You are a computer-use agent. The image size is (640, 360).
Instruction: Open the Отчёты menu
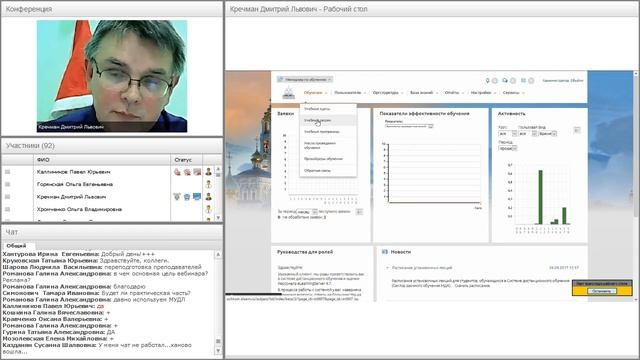tap(454, 93)
